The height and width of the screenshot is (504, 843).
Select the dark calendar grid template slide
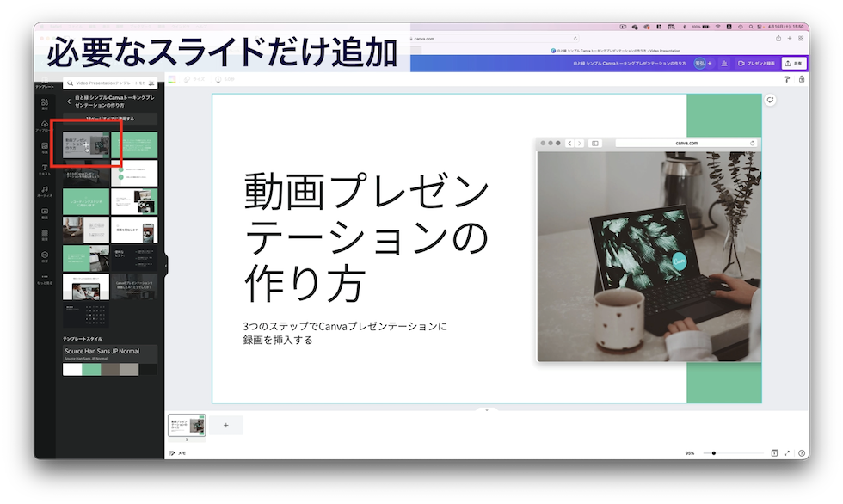click(86, 315)
